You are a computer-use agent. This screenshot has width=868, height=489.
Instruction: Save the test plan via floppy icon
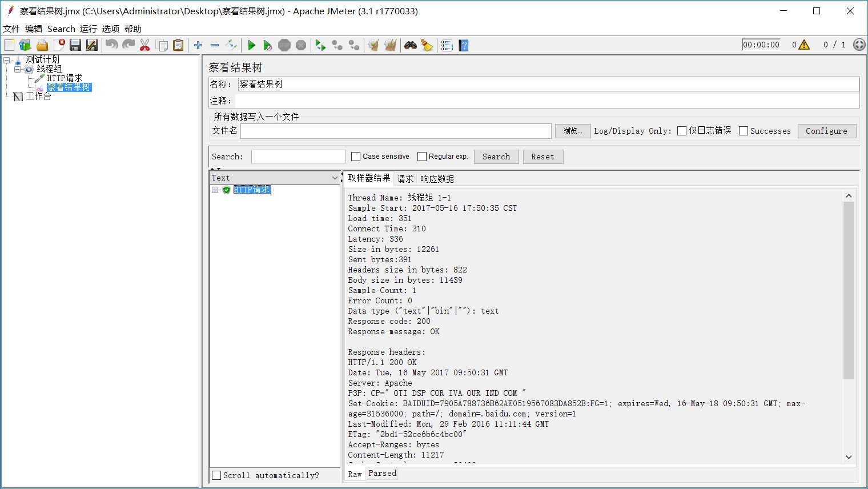pyautogui.click(x=75, y=45)
